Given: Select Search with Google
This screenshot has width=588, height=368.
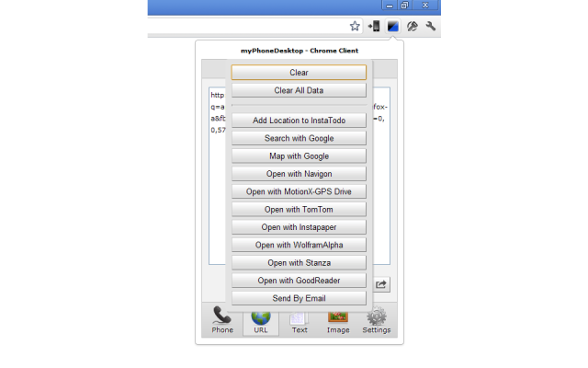Looking at the screenshot, I should pyautogui.click(x=299, y=138).
